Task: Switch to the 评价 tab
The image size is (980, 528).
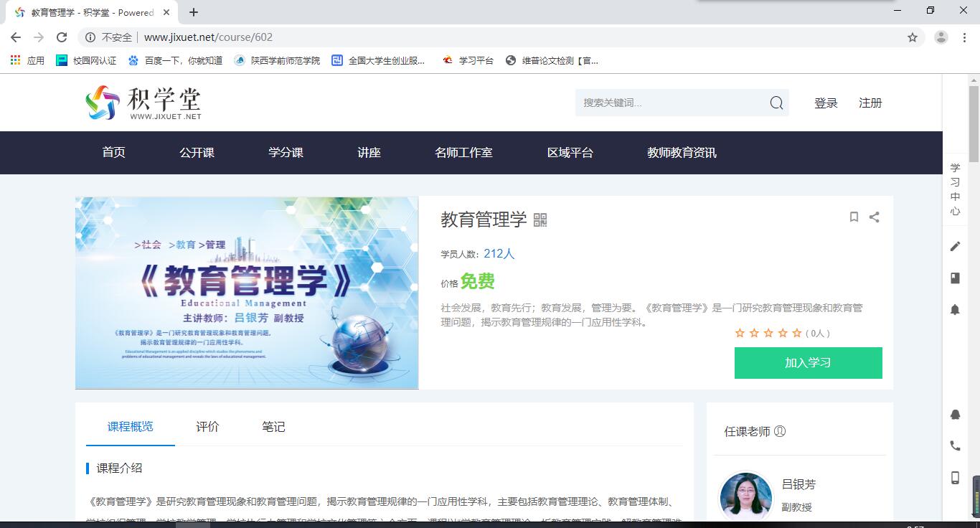Action: click(207, 427)
